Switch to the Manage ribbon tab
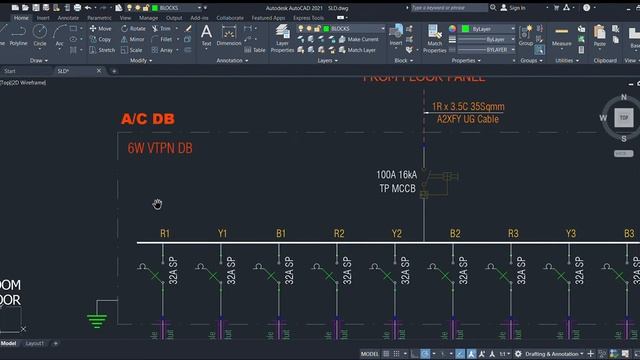640x360 pixels. (148, 18)
